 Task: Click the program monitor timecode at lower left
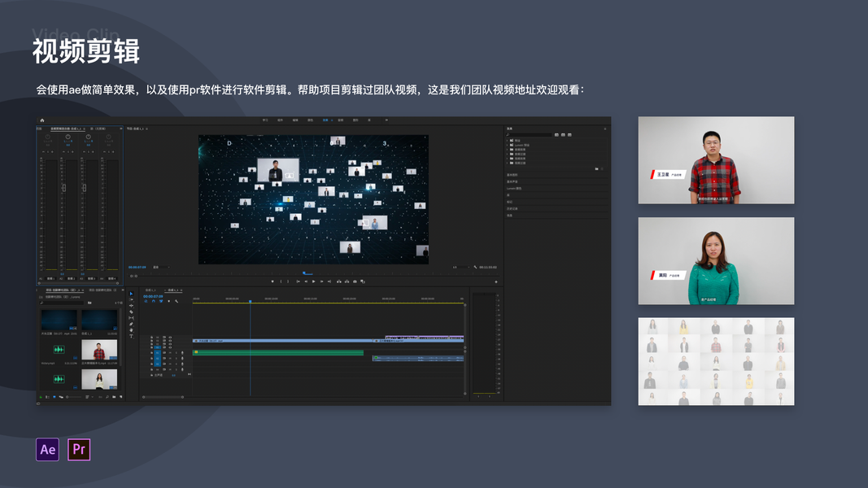pos(137,267)
